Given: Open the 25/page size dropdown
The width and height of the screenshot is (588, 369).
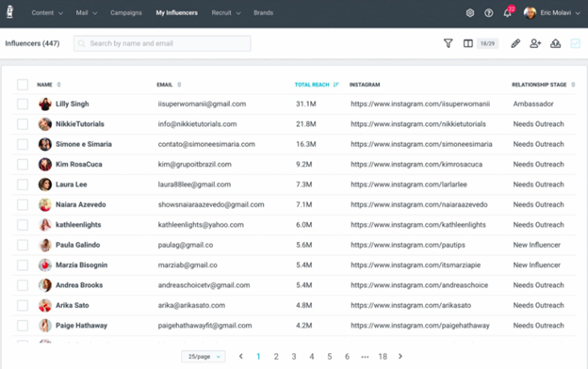Looking at the screenshot, I should (x=204, y=357).
